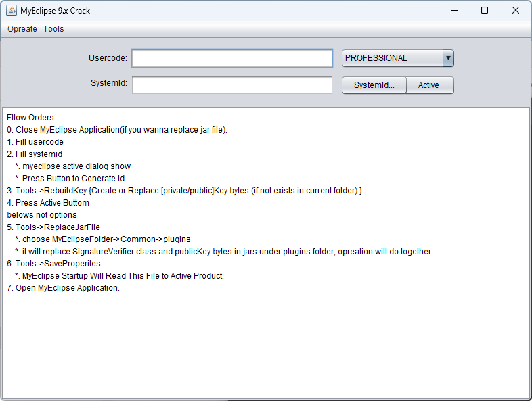Maximize the MyEclipse 9.x window
The image size is (532, 401).
point(485,11)
